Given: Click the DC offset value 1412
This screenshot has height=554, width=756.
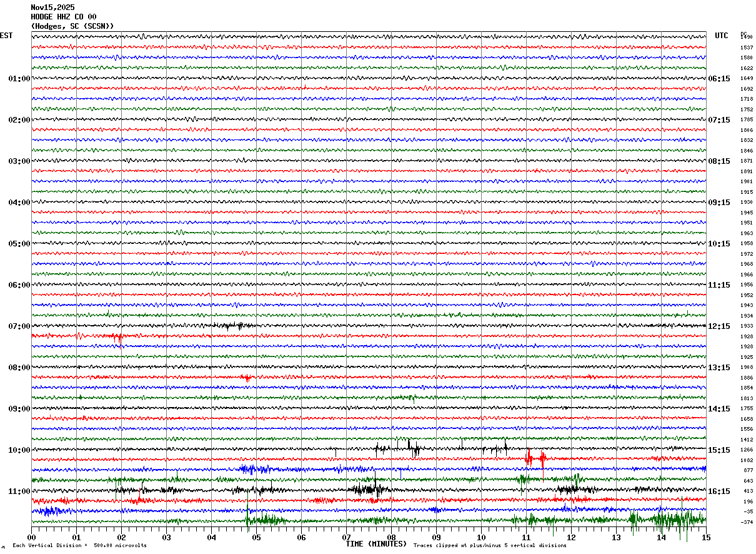Looking at the screenshot, I should pyautogui.click(x=747, y=440).
